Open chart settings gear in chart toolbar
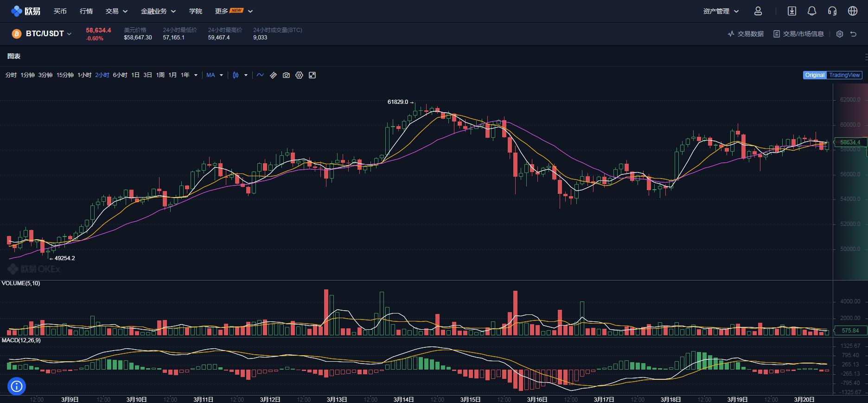The image size is (868, 403). (299, 75)
